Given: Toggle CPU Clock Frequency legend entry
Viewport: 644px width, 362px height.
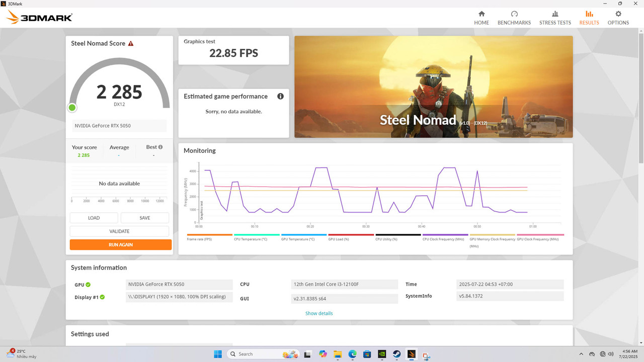Looking at the screenshot, I should point(445,237).
